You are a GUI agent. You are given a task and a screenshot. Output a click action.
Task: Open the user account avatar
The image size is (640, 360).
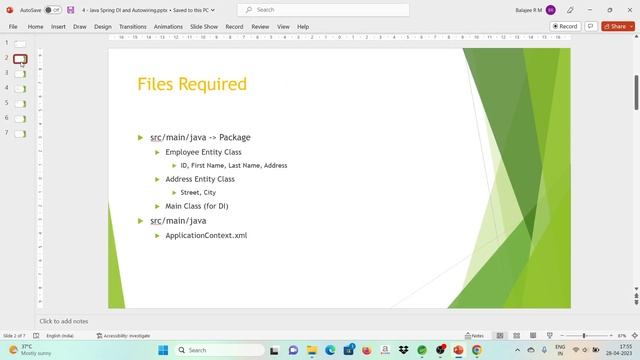coord(551,10)
